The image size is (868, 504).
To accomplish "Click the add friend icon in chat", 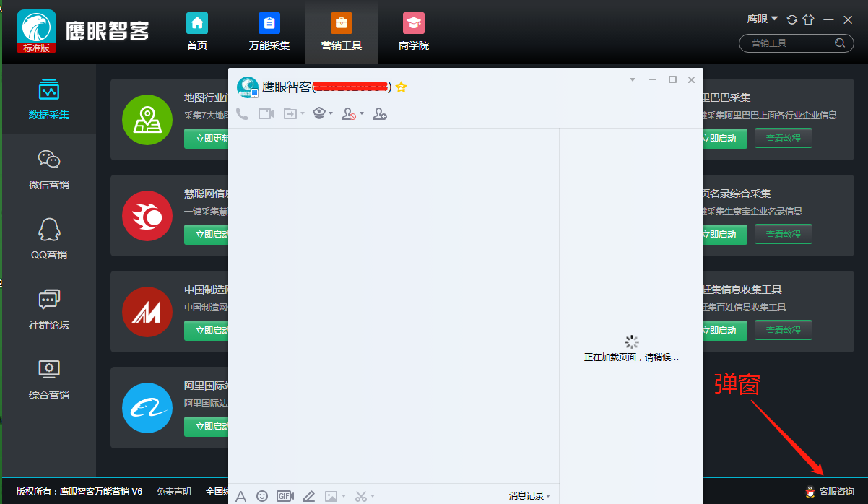I will (379, 113).
